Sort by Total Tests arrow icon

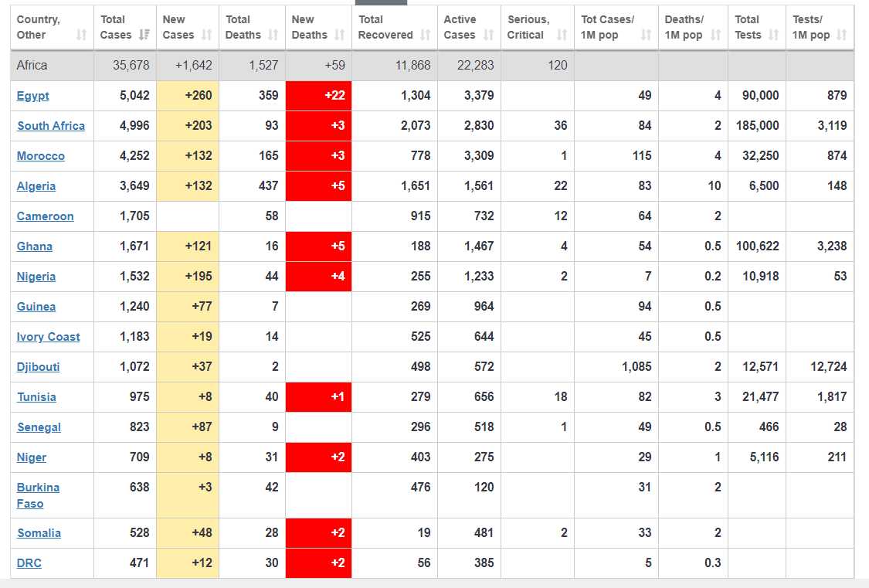773,35
